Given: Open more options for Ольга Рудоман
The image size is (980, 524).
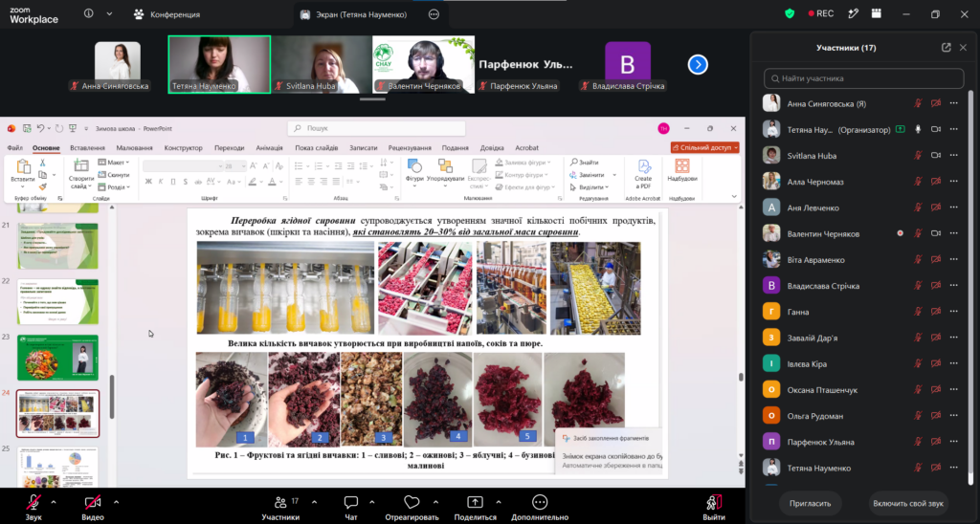Looking at the screenshot, I should coord(954,415).
